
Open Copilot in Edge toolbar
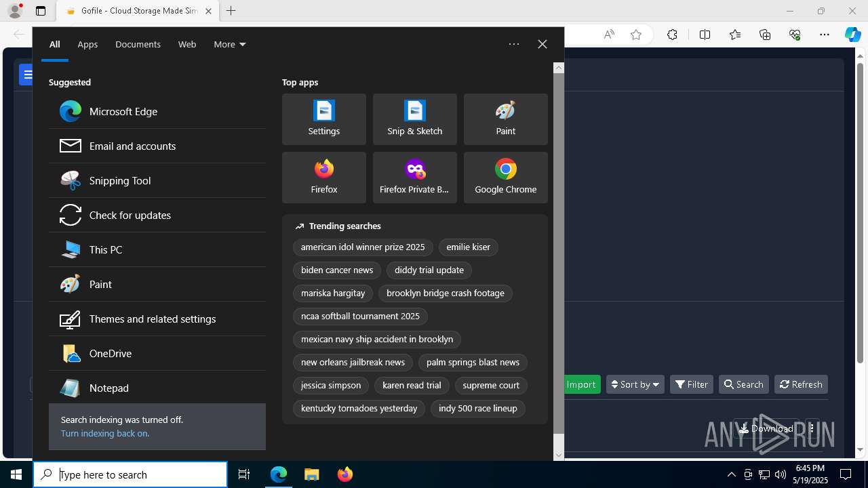coord(852,35)
